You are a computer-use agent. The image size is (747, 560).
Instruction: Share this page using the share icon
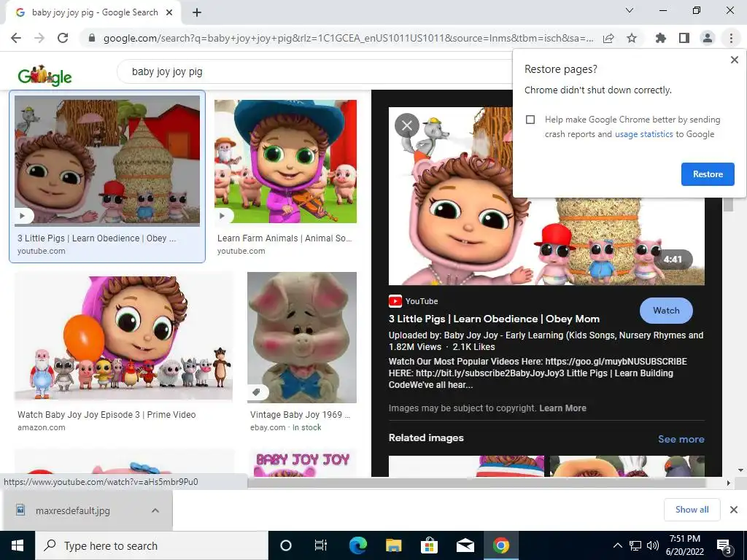coord(608,38)
